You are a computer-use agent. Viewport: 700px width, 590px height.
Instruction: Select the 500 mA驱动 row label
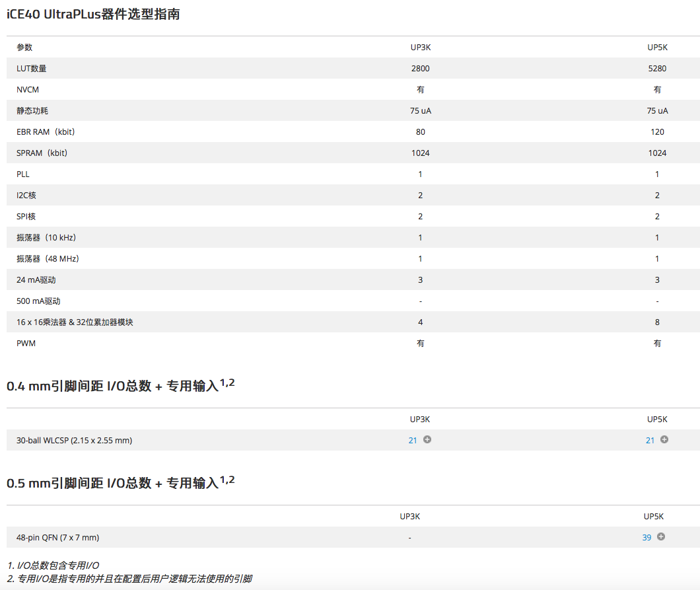[38, 301]
